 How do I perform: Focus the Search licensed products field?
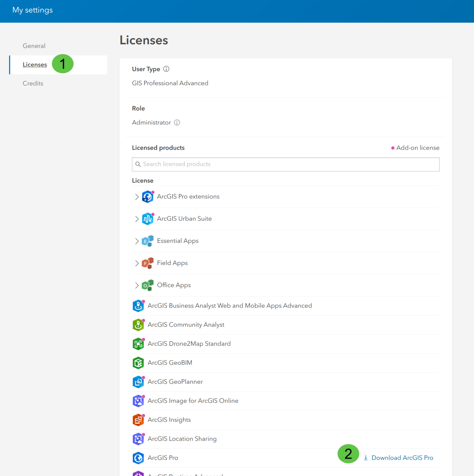point(285,164)
